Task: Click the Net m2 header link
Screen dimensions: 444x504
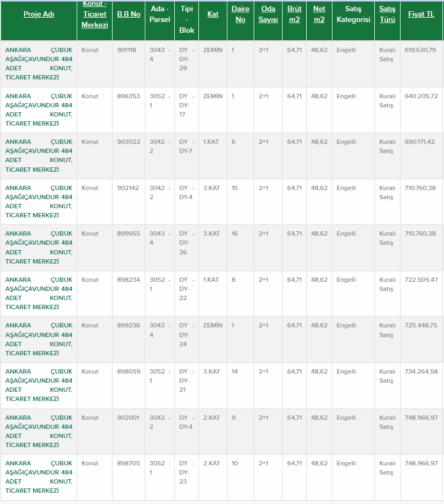Action: point(319,14)
